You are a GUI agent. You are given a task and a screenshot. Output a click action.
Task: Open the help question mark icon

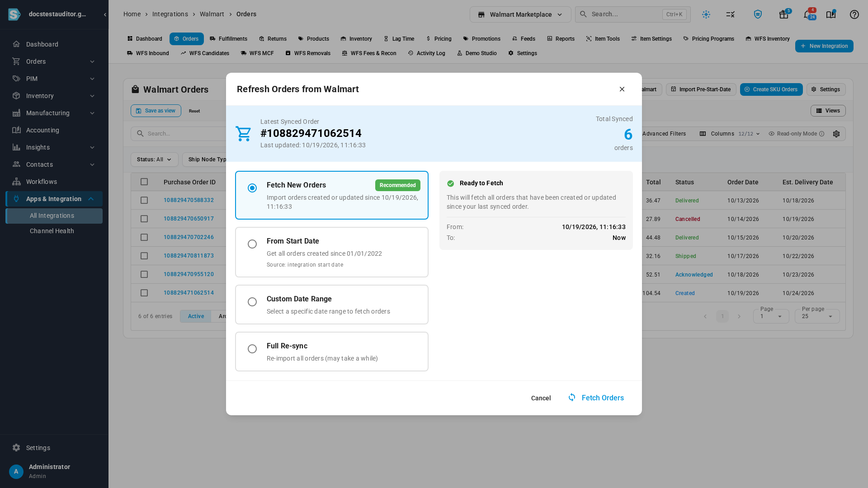[854, 14]
